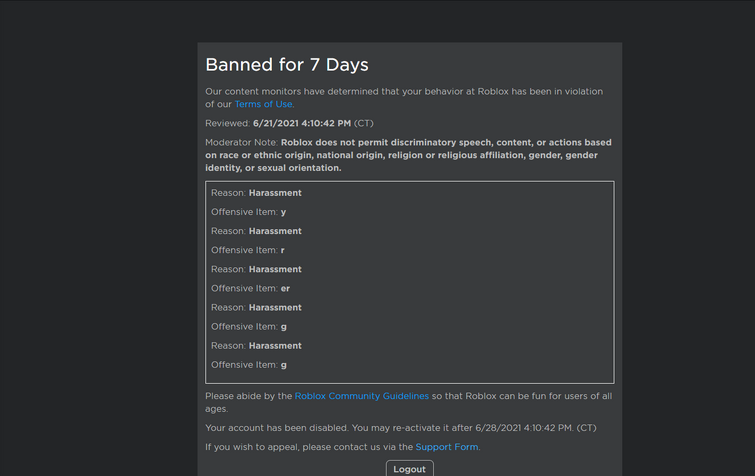This screenshot has height=476, width=755.
Task: Click the last 'Offensive Item: g' line
Action: (248, 365)
